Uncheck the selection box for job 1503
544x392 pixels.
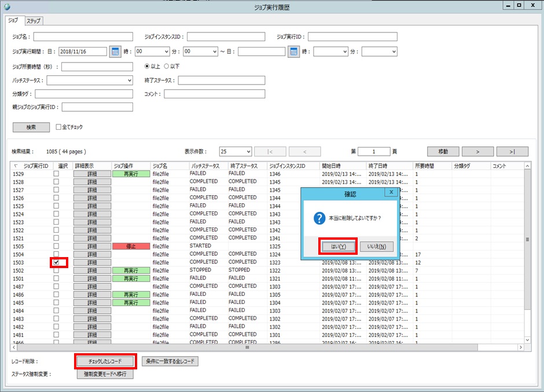point(56,262)
